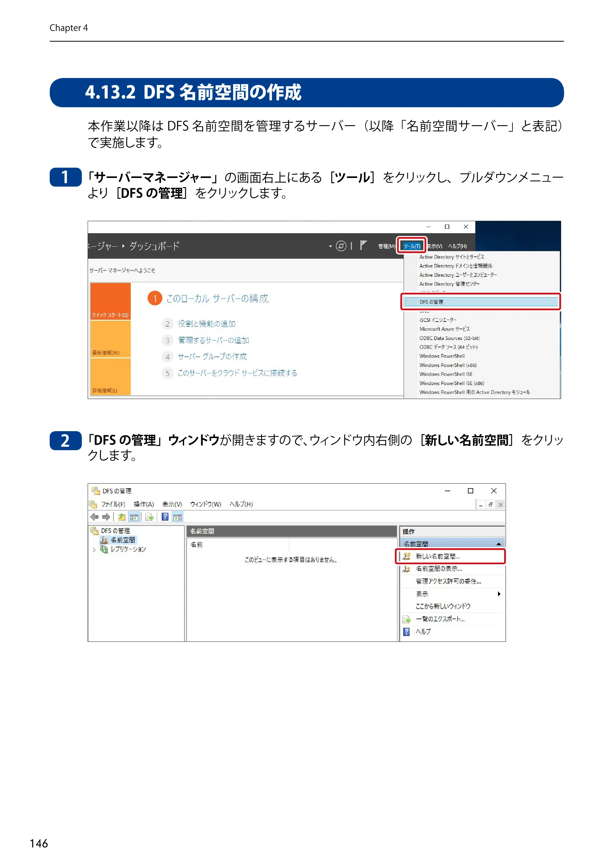Select PowerShell 用の Active Directory モジュール

(474, 392)
